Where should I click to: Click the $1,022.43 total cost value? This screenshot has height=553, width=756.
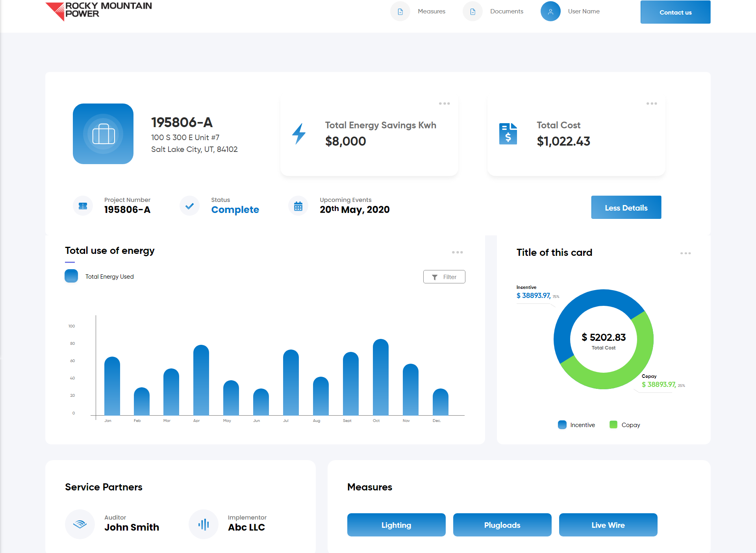tap(563, 141)
